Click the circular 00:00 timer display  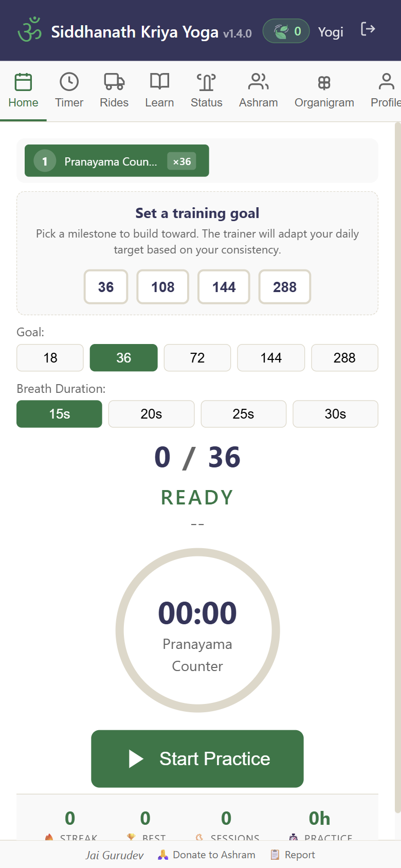pos(197,628)
